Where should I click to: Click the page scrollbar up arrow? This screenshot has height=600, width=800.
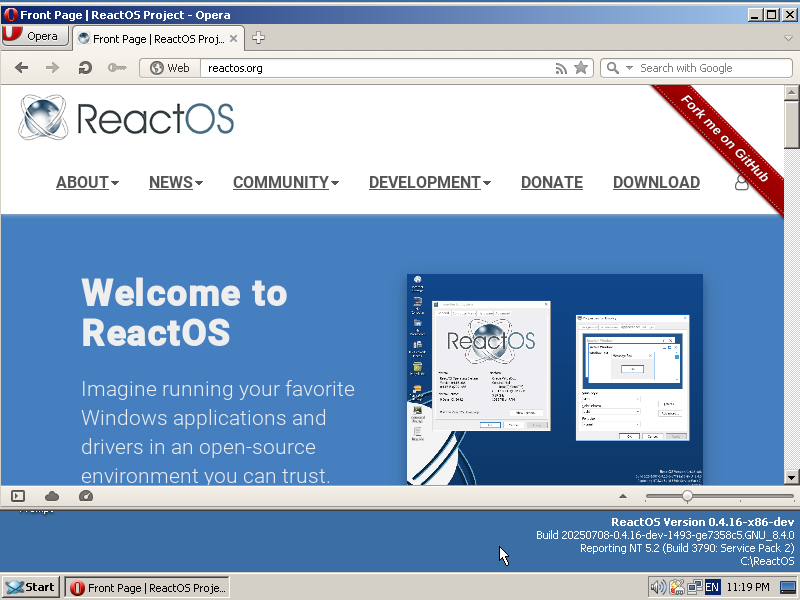[791, 92]
